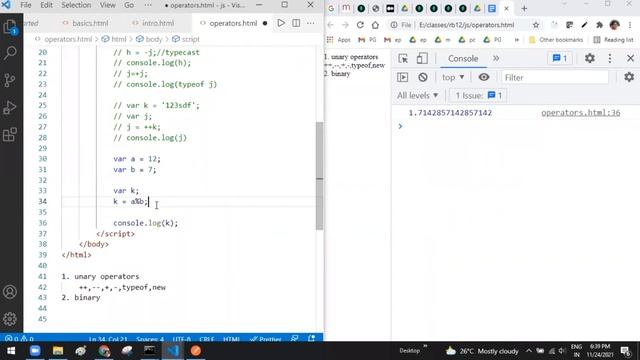Image resolution: width=640 pixels, height=360 pixels.
Task: Open the 1 Issue button in the console
Action: [x=478, y=96]
